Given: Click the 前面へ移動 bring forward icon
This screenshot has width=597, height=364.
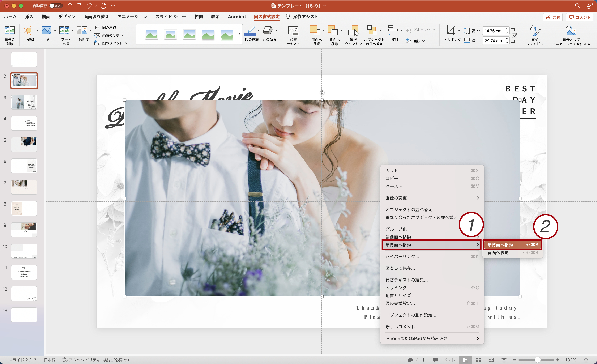Looking at the screenshot, I should coord(315,31).
